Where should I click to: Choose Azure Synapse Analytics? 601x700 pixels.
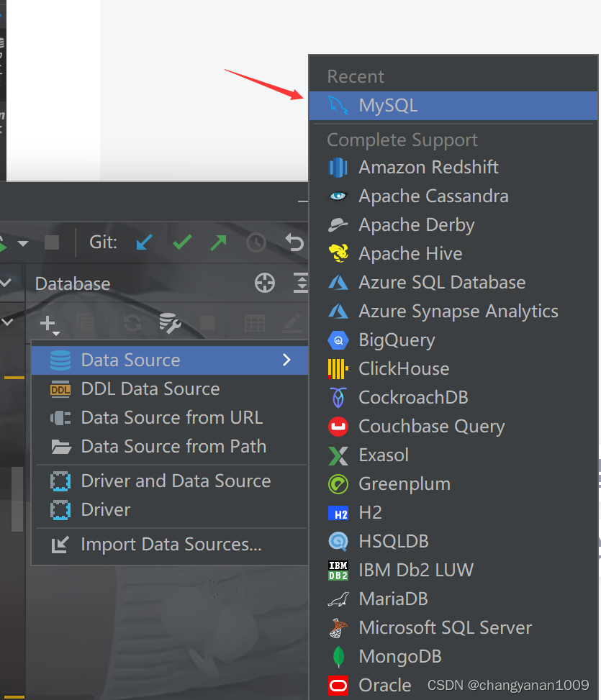click(x=453, y=312)
